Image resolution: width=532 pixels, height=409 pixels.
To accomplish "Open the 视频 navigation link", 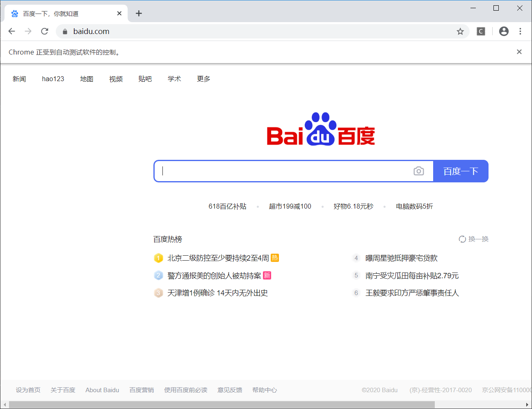I will pos(116,79).
